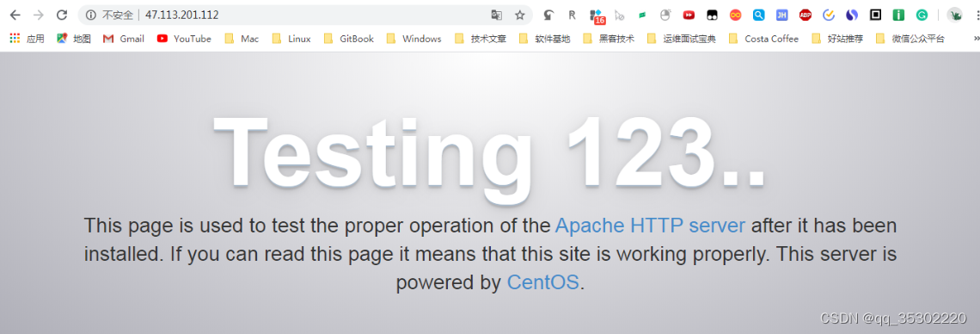Click the mouse-shaped extension icon
Image resolution: width=980 pixels, height=334 pixels.
pos(665,15)
